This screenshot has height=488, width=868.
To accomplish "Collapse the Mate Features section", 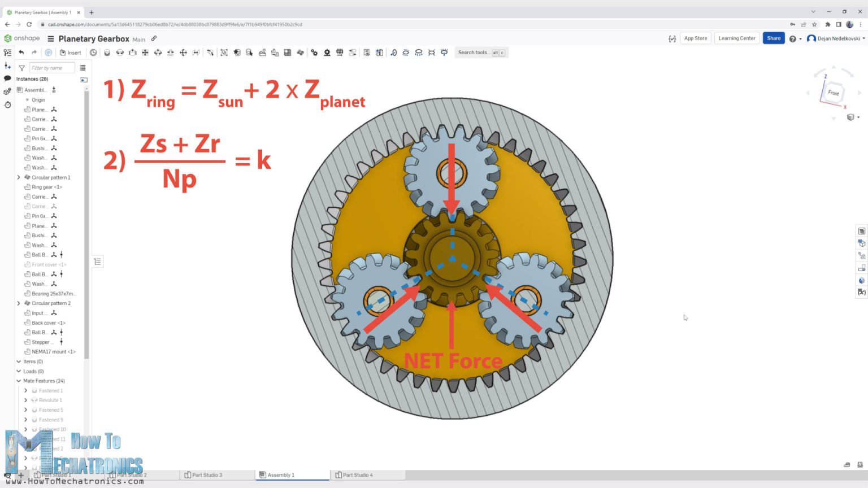I will (x=19, y=381).
